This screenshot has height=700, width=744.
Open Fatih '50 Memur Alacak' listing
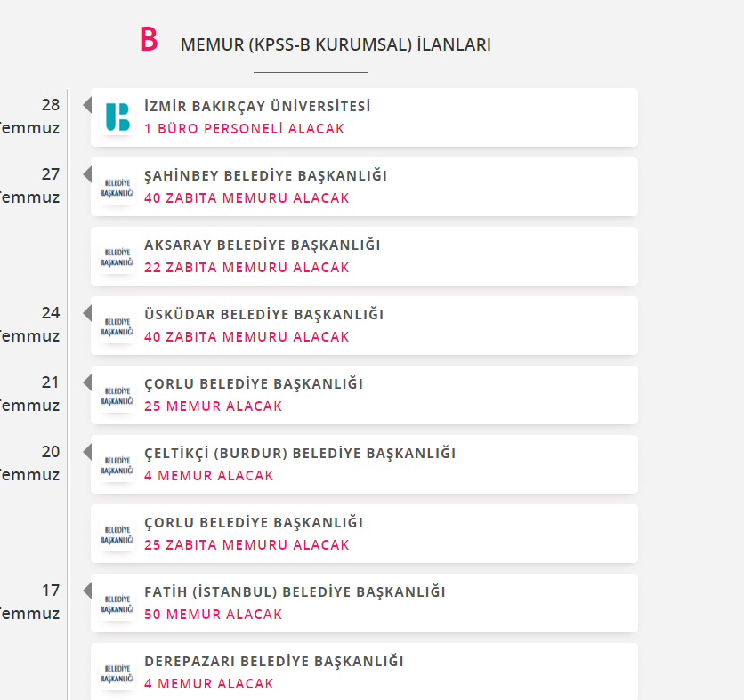213,614
